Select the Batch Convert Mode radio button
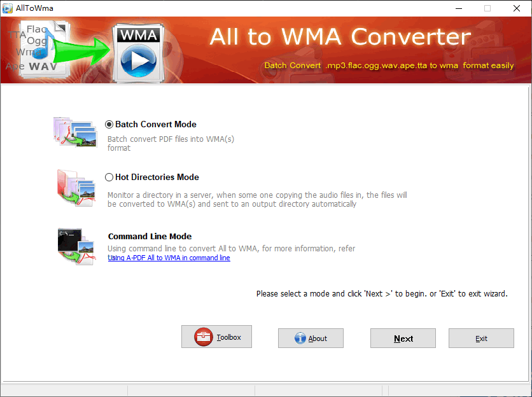 coord(109,125)
